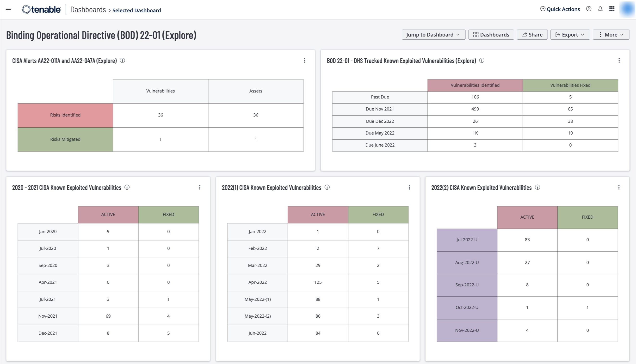This screenshot has width=636, height=364.
Task: Click the Dashboards button
Action: click(491, 35)
